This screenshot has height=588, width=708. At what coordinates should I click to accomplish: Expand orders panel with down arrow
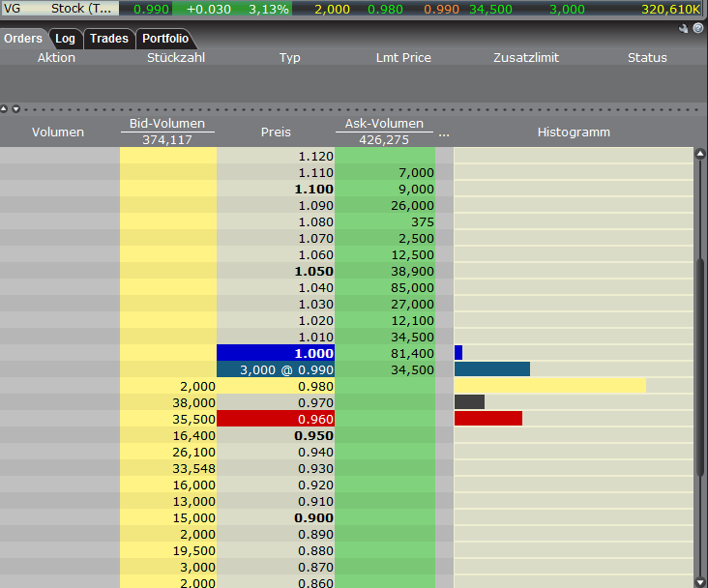tap(15, 108)
